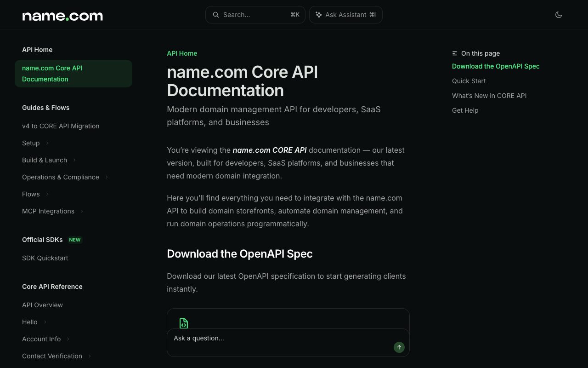Expand the MCP Integrations chevron
The height and width of the screenshot is (368, 588).
click(x=82, y=211)
